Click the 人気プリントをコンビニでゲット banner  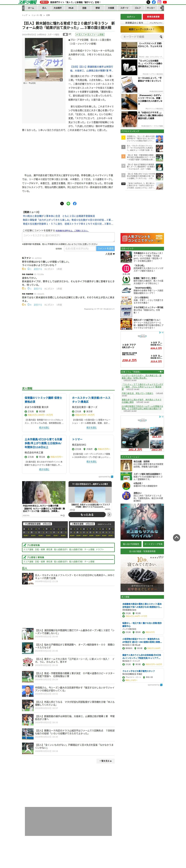(142, 239)
